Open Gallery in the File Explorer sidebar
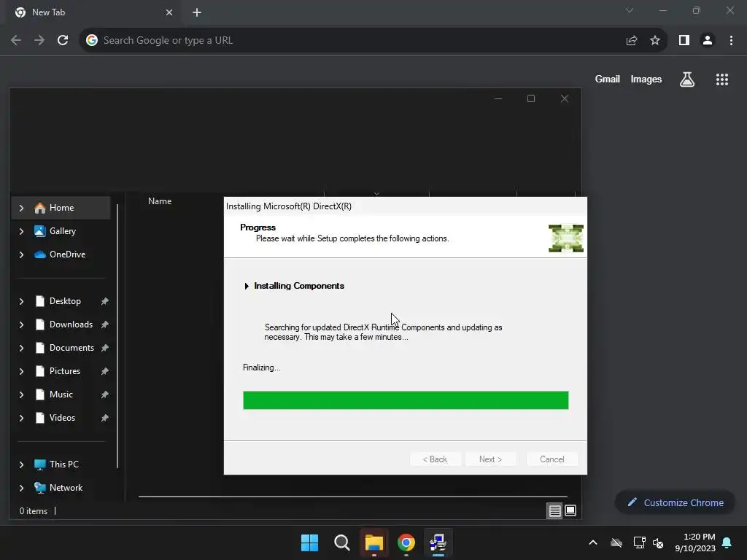 (62, 231)
